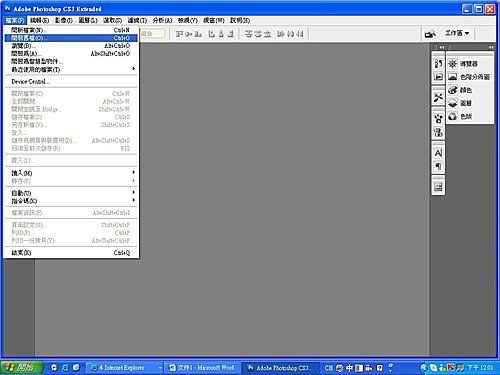This screenshot has width=500, height=375.
Task: Click Go to Bridge icon beside 工作區
Action: point(430,33)
